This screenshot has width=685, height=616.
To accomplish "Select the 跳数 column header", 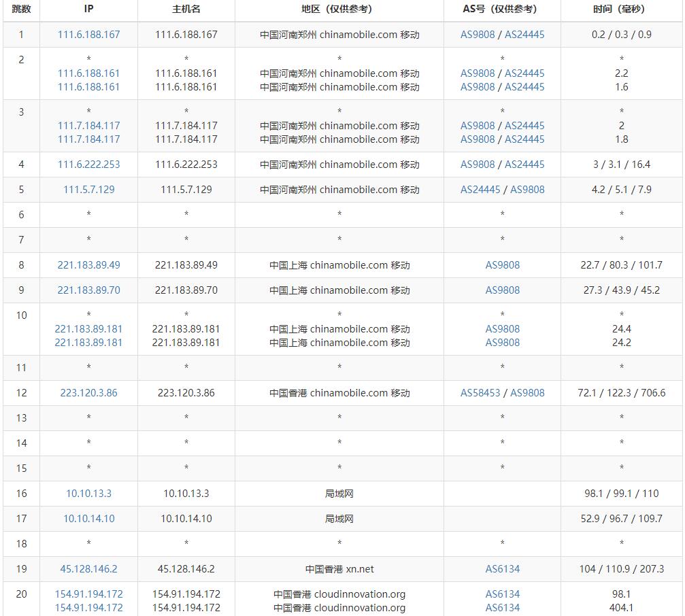I will [21, 9].
